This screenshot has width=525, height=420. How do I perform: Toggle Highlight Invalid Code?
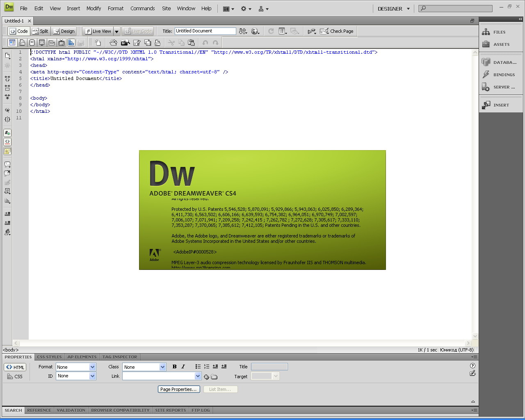tap(7, 142)
